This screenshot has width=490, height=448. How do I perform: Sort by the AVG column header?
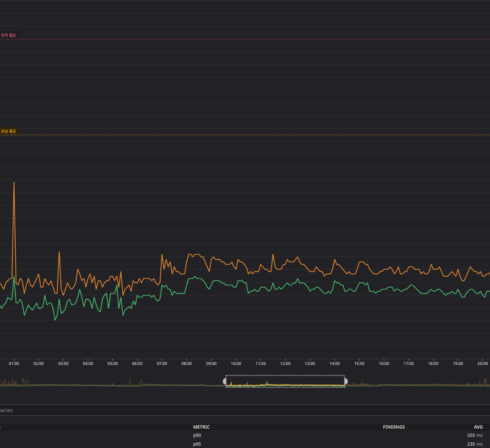478,427
